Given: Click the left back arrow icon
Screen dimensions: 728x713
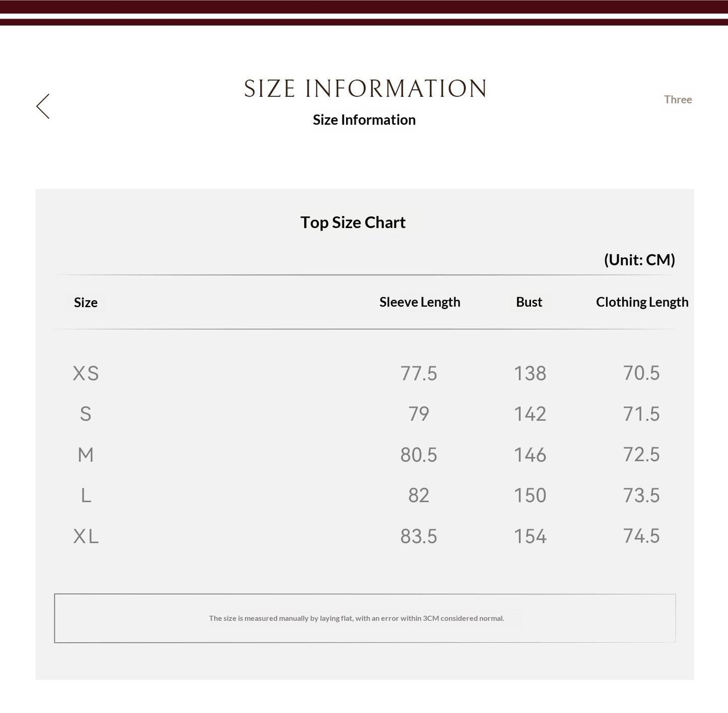Looking at the screenshot, I should pyautogui.click(x=43, y=106).
